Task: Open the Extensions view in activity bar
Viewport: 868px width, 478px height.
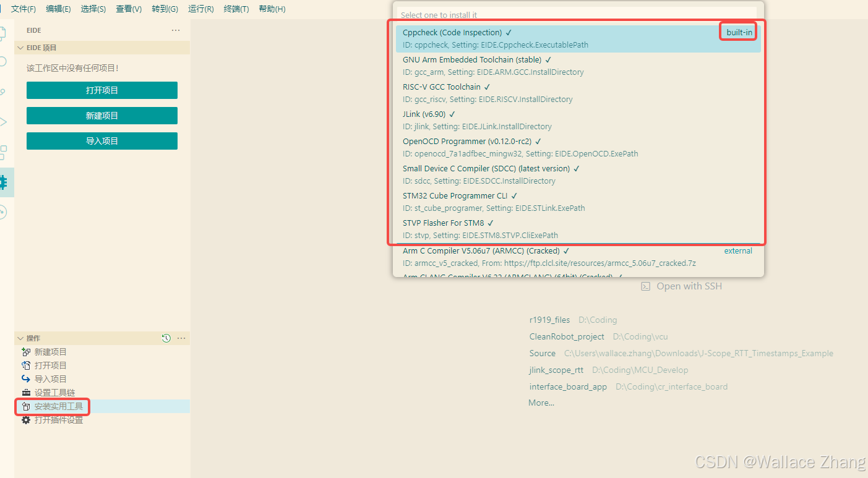Action: 2,152
